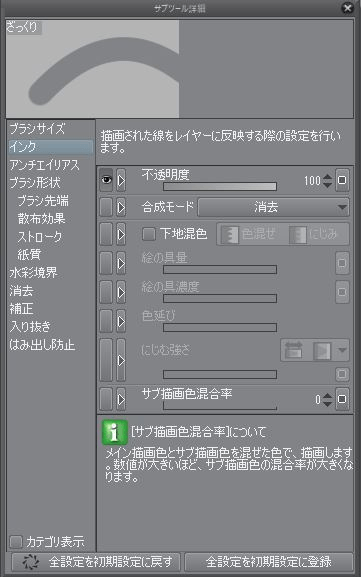Expand the 合成モード triangle arrow
This screenshot has width=361, height=577.
tap(121, 207)
